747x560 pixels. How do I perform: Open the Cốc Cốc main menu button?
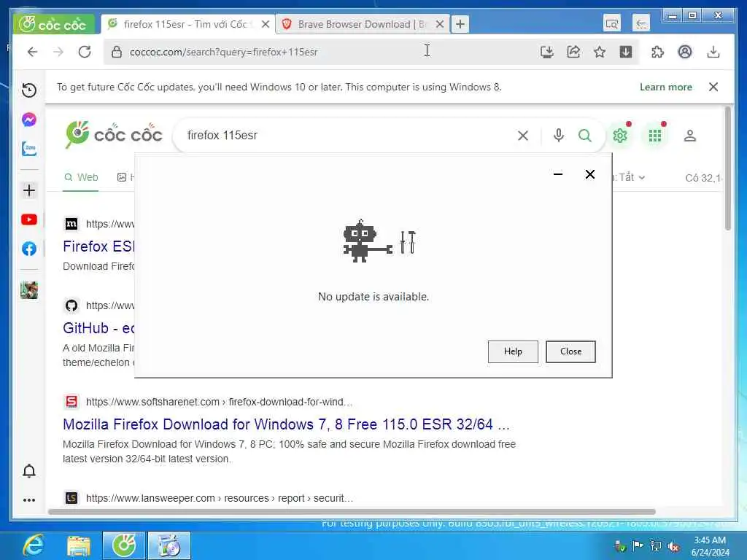tap(53, 24)
